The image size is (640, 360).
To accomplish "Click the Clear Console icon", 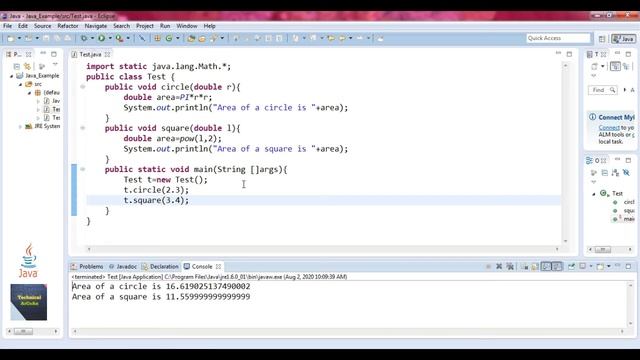I will click(x=524, y=267).
